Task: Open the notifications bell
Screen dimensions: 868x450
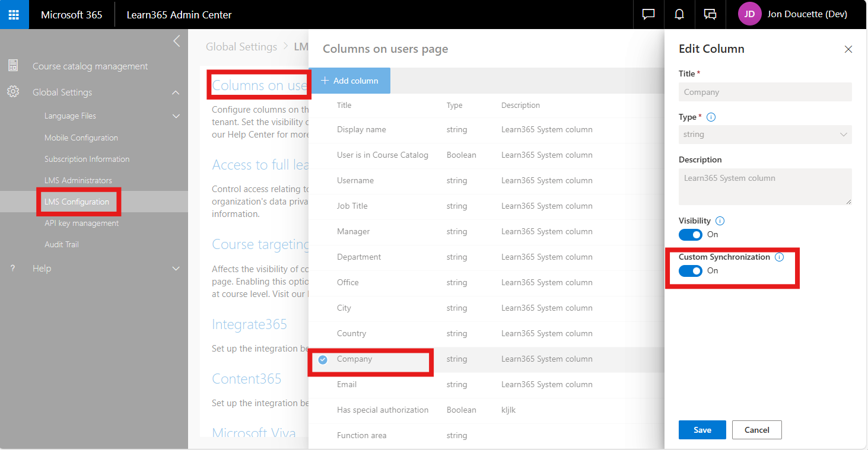Action: coord(679,14)
